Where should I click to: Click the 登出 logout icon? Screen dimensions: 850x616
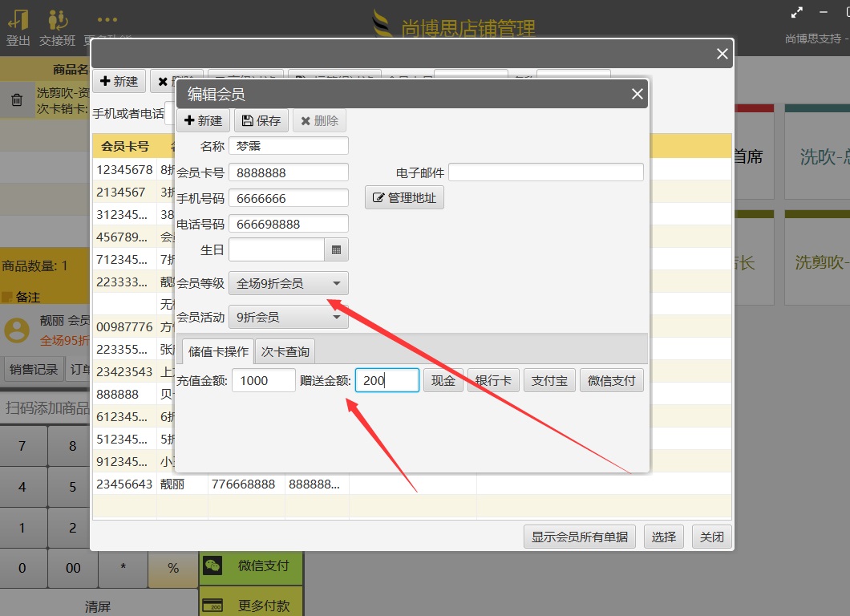pyautogui.click(x=18, y=21)
